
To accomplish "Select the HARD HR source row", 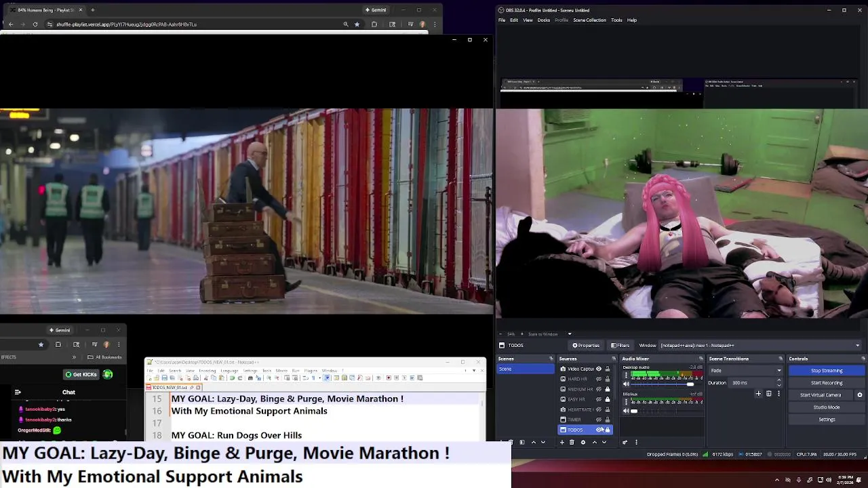I will click(586, 379).
